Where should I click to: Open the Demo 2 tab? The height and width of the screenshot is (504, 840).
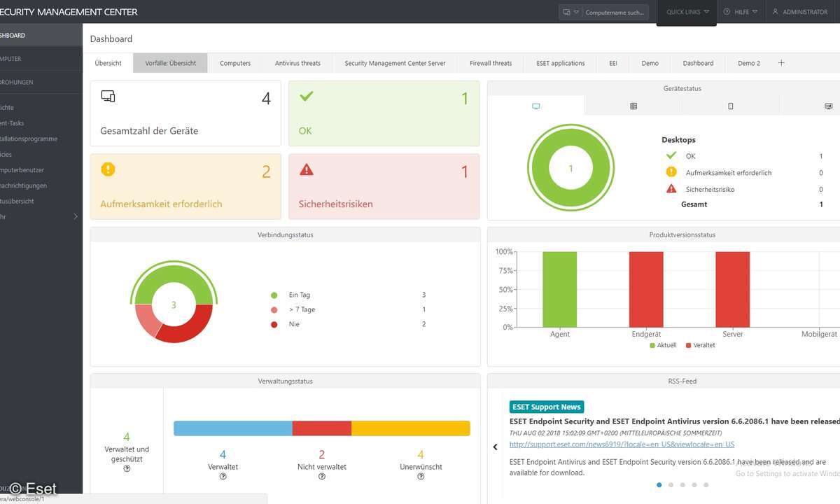[x=748, y=63]
